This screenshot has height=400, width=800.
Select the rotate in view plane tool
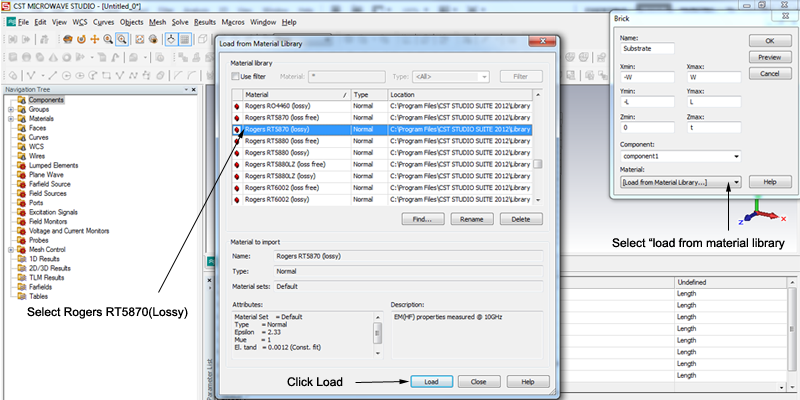click(81, 39)
